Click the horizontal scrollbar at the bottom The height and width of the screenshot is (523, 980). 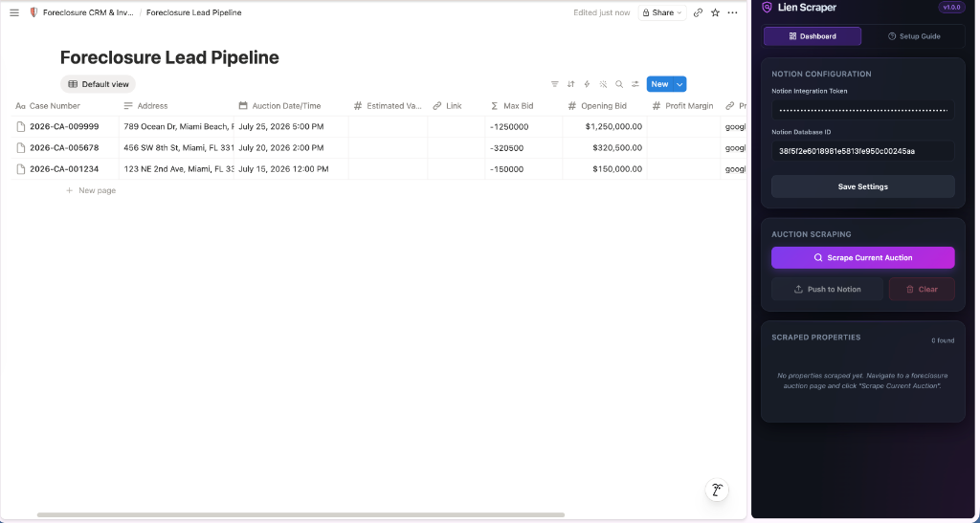(301, 515)
